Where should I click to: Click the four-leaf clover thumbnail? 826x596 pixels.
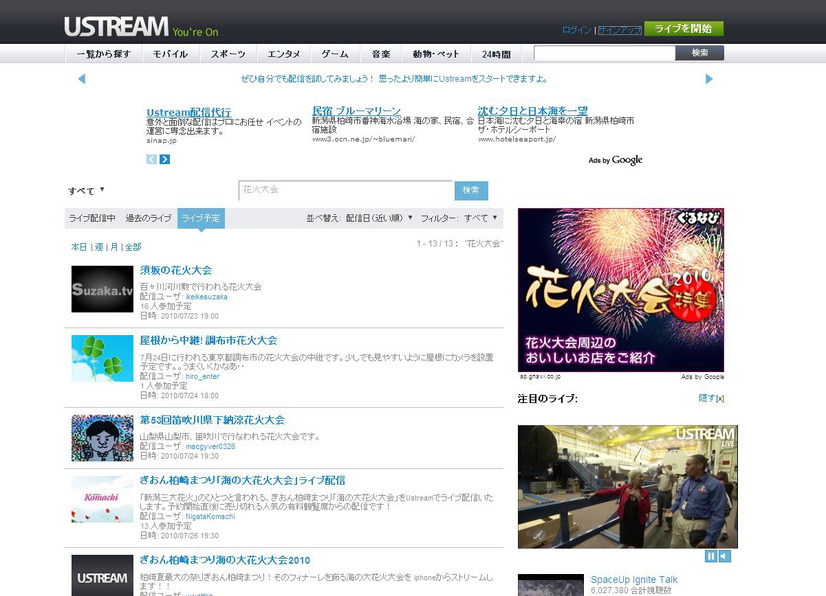coord(102,358)
